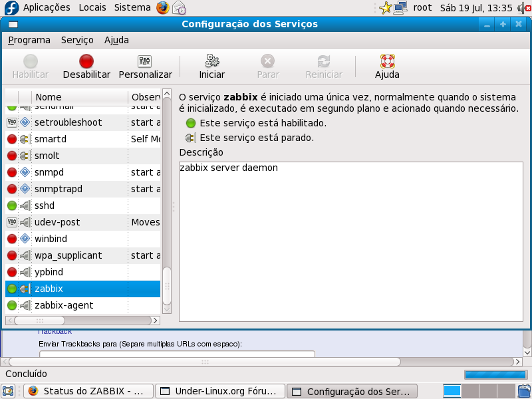Open the Serviço menu

pyautogui.click(x=77, y=40)
